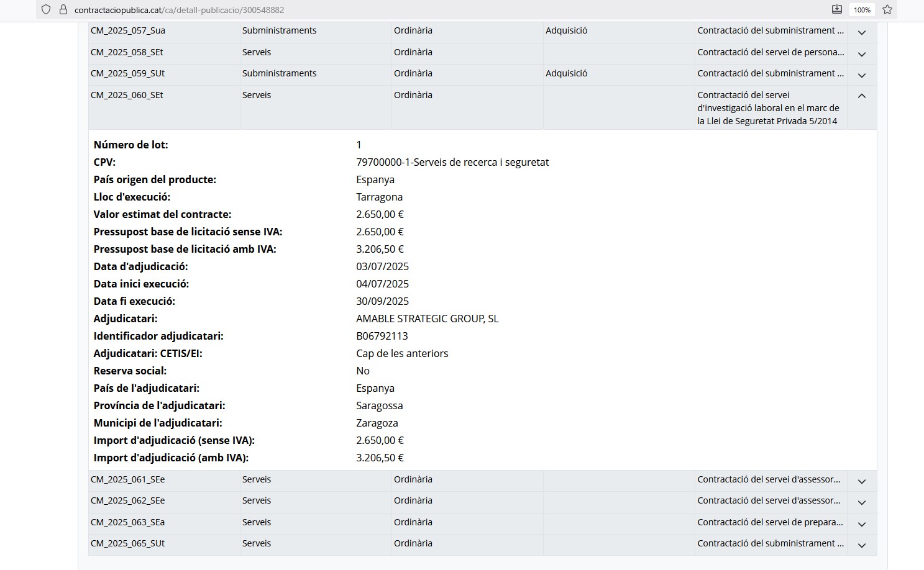Click the install/download page icon in address bar
924x570 pixels.
pos(836,9)
